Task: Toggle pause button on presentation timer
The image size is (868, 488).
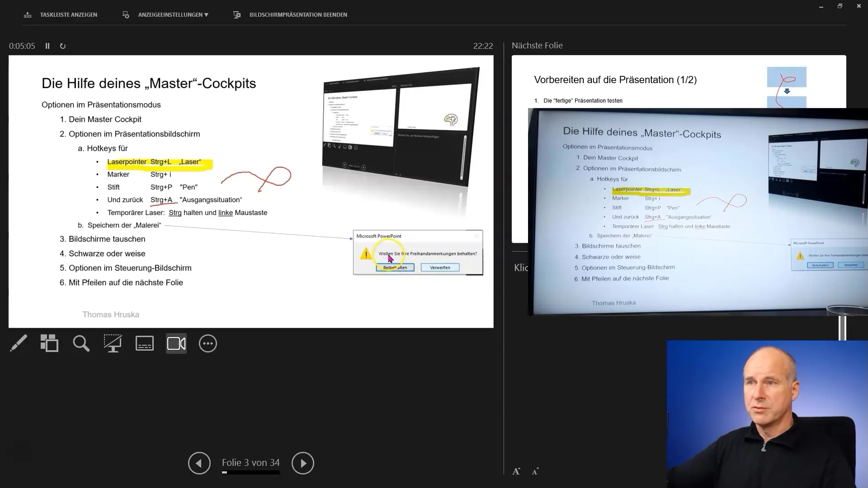Action: tap(47, 46)
